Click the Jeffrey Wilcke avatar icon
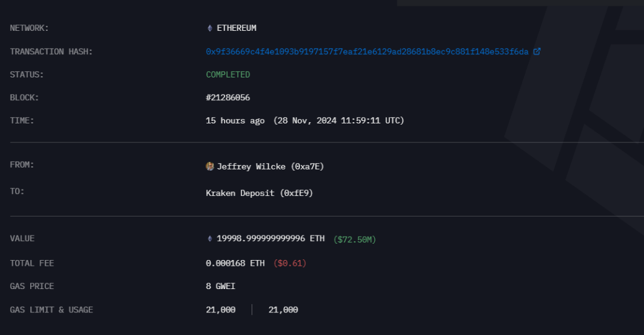The image size is (644, 335). pyautogui.click(x=210, y=166)
